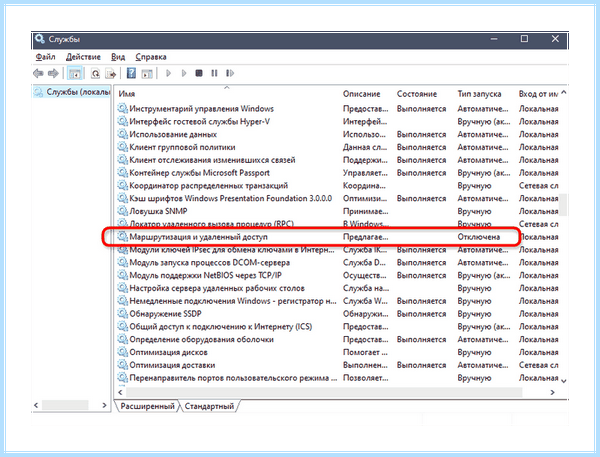Click the Refresh toolbar icon
Viewport: 600px width, 457px height.
(95, 73)
